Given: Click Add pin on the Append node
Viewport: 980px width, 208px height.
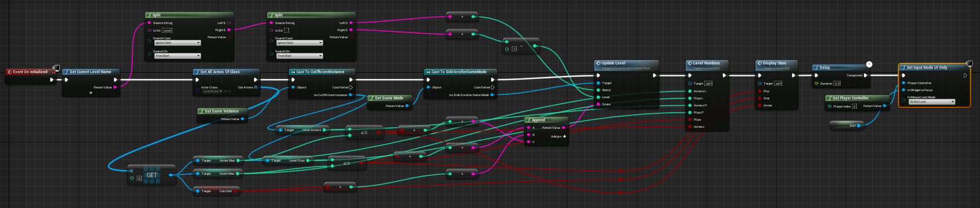Looking at the screenshot, I should pyautogui.click(x=559, y=136).
